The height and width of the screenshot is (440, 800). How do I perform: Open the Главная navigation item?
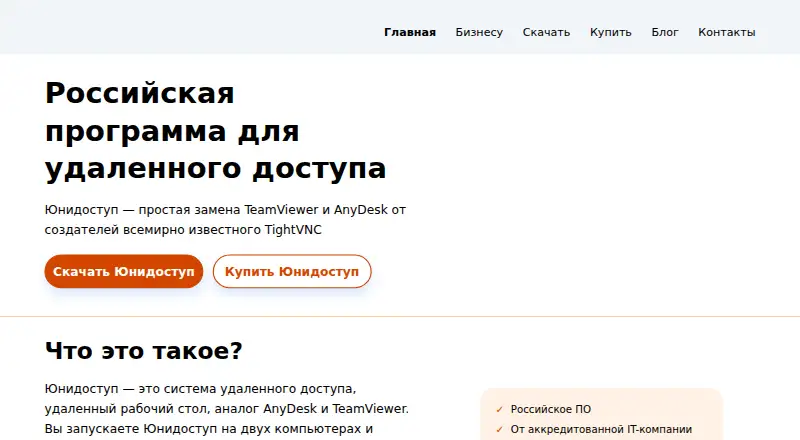pos(410,32)
